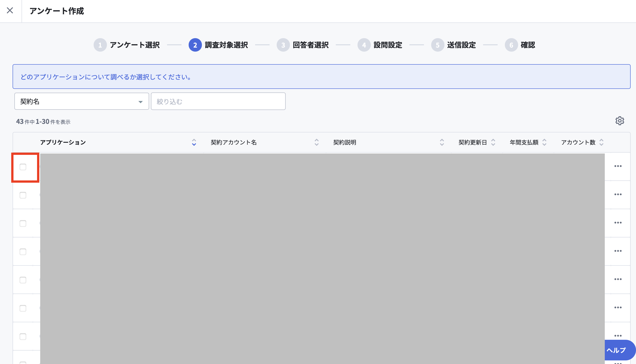
Task: Click the 絞り込む filter input field
Action: pyautogui.click(x=218, y=101)
